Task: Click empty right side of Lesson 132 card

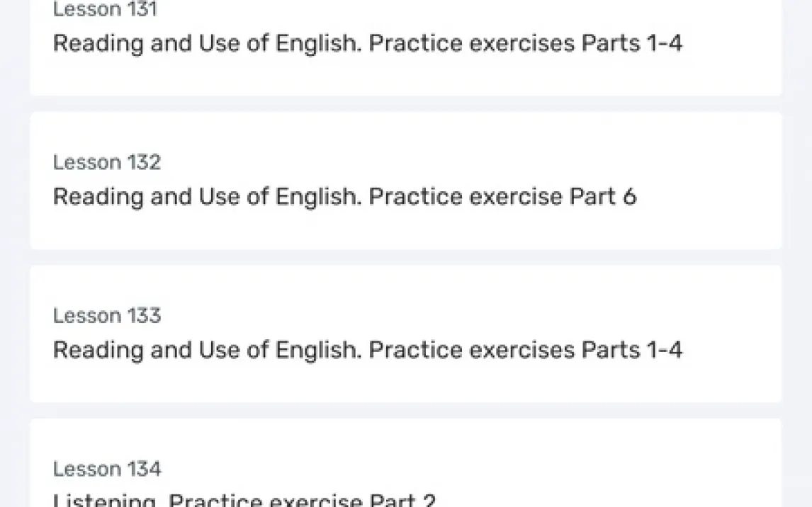Action: [715, 181]
